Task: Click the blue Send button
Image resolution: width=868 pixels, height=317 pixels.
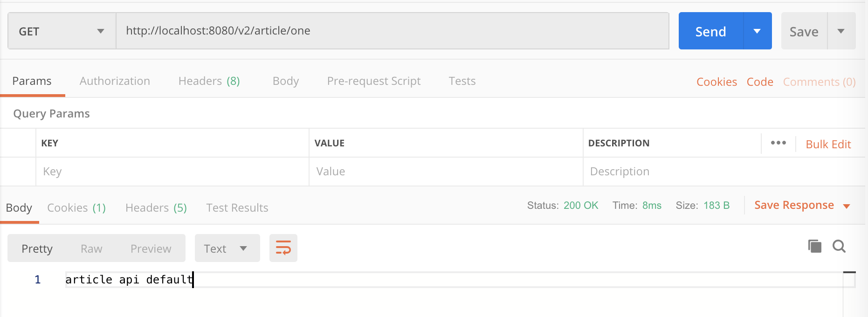Action: (x=711, y=31)
